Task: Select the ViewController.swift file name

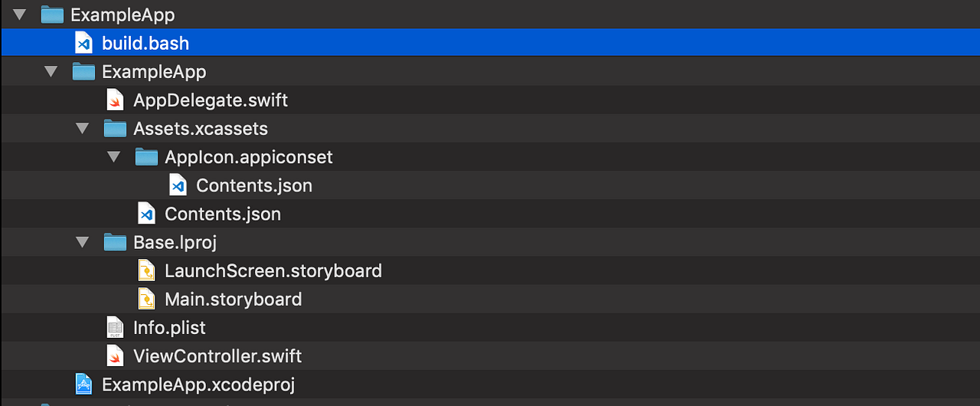Action: pyautogui.click(x=217, y=356)
